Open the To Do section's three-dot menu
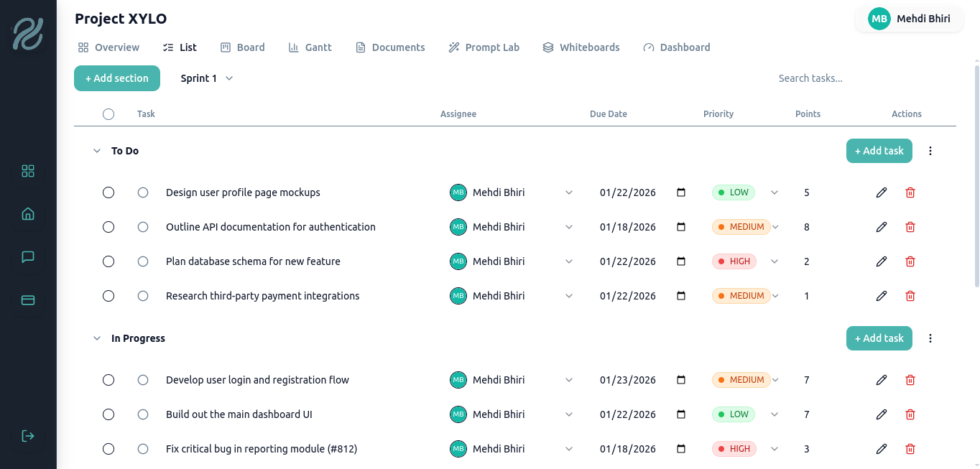The height and width of the screenshot is (469, 980). click(930, 151)
